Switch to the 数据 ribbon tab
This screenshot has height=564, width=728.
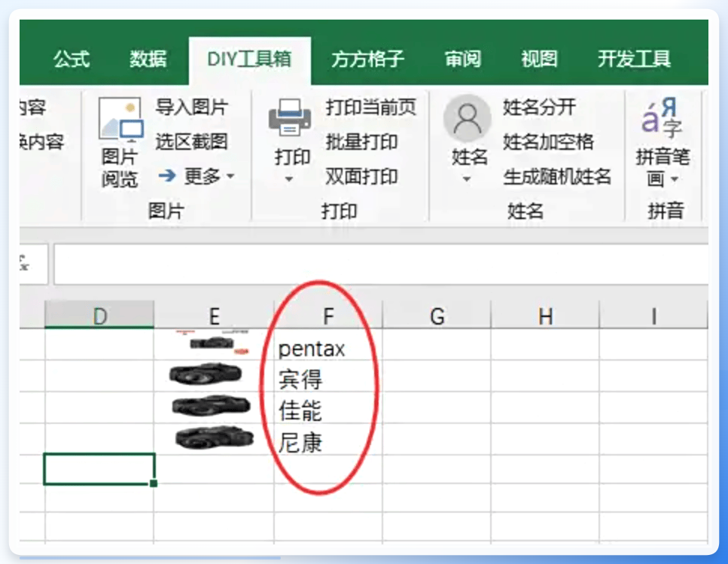pos(148,59)
